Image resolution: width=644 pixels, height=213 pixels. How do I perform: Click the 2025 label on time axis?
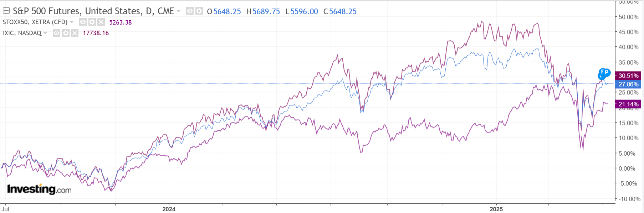click(x=496, y=209)
